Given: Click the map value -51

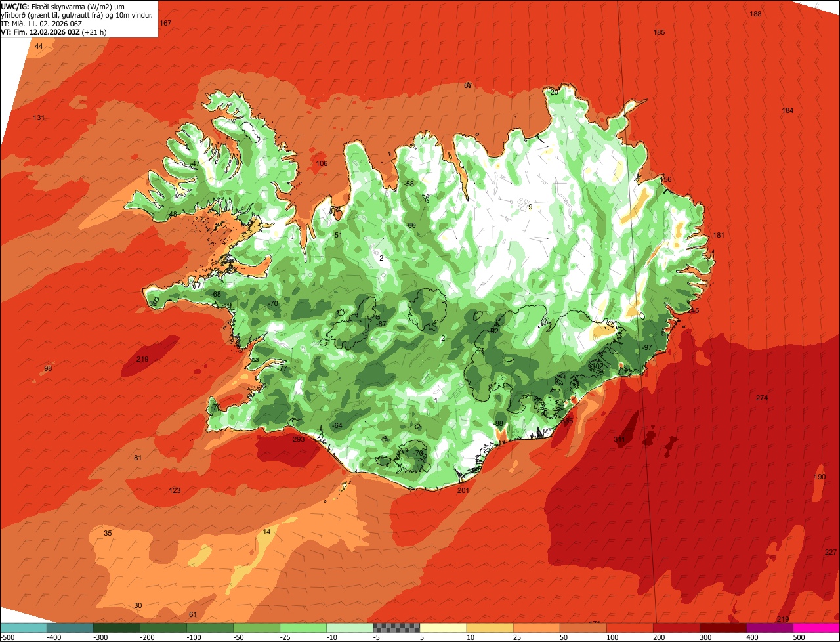Looking at the screenshot, I should pos(338,235).
